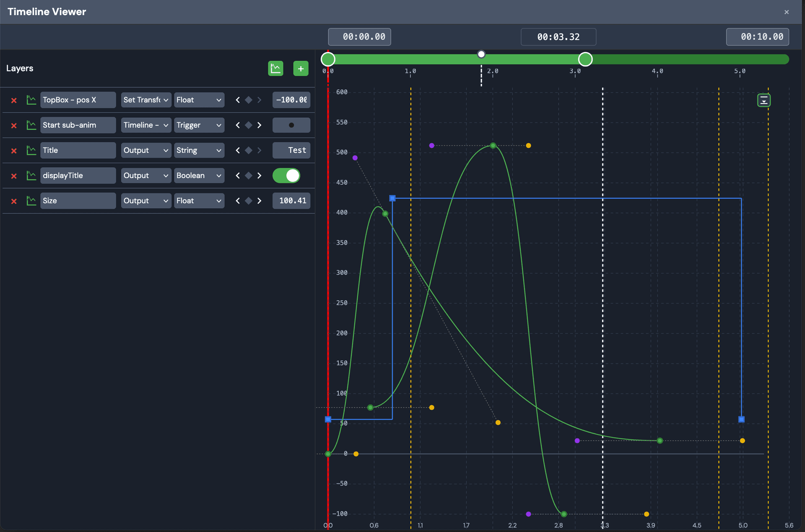Click the fit-to-view icon in curve editor
This screenshot has width=805, height=532.
coord(764,100)
